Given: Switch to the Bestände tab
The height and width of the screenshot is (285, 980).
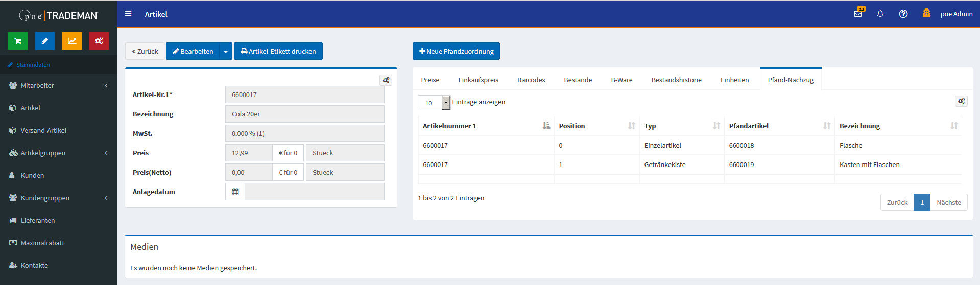Looking at the screenshot, I should tap(578, 80).
